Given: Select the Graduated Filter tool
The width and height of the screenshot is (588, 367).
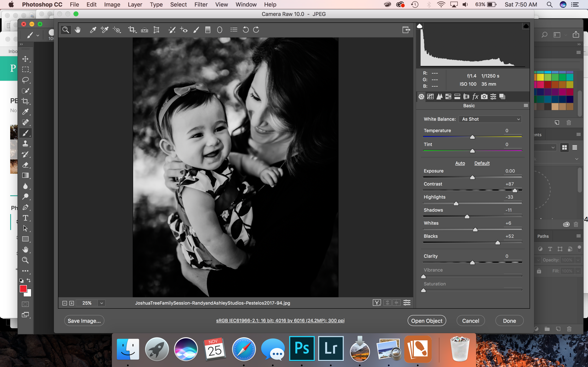Looking at the screenshot, I should coord(207,30).
